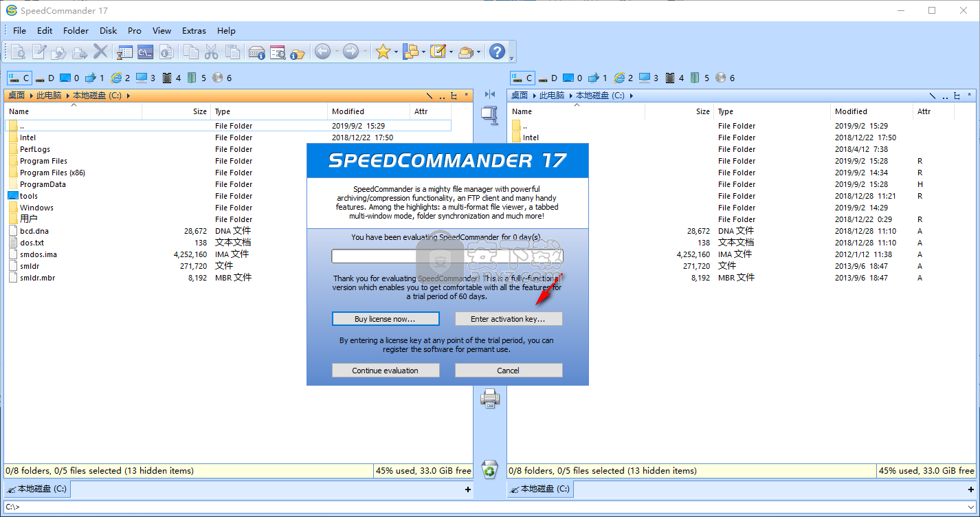The image size is (980, 517).
Task: Click the printer icon in middle bar
Action: click(490, 398)
